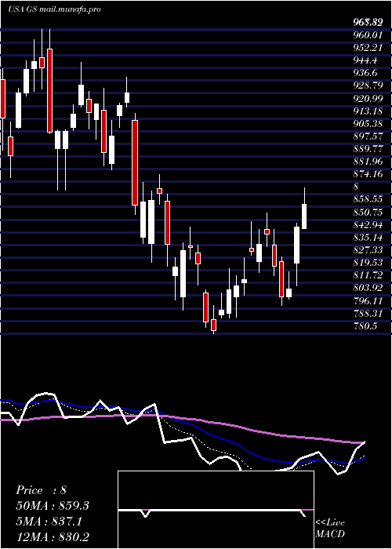Click the 944.4 price level label
The width and height of the screenshot is (392, 549).
click(x=365, y=60)
